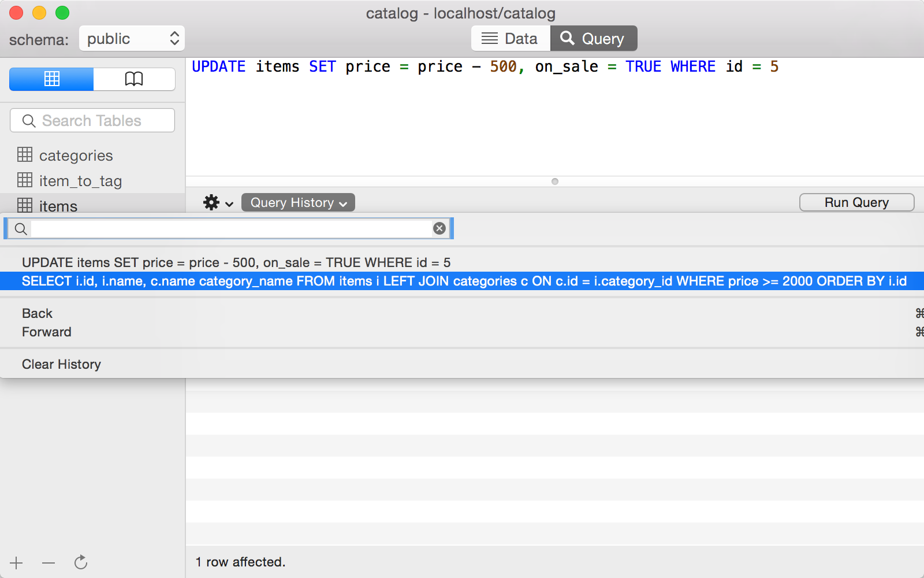Select the Clear History menu entry
Image resolution: width=924 pixels, height=578 pixels.
click(x=61, y=364)
